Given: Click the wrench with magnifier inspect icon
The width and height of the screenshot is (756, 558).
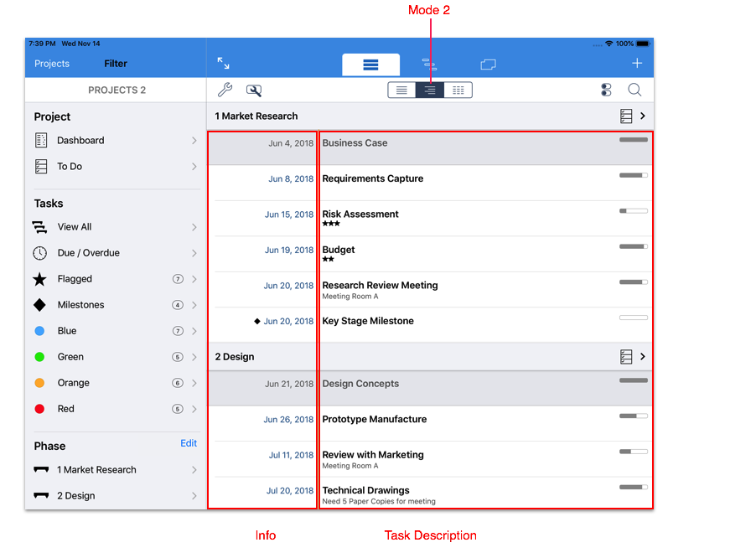Looking at the screenshot, I should coord(253,90).
